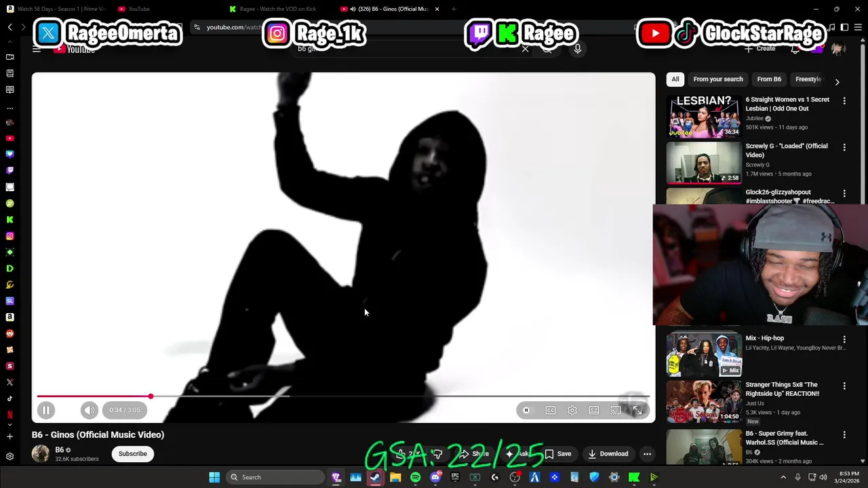This screenshot has height=488, width=868.
Task: Add a new sidebar item with plus
Action: pyautogui.click(x=9, y=436)
